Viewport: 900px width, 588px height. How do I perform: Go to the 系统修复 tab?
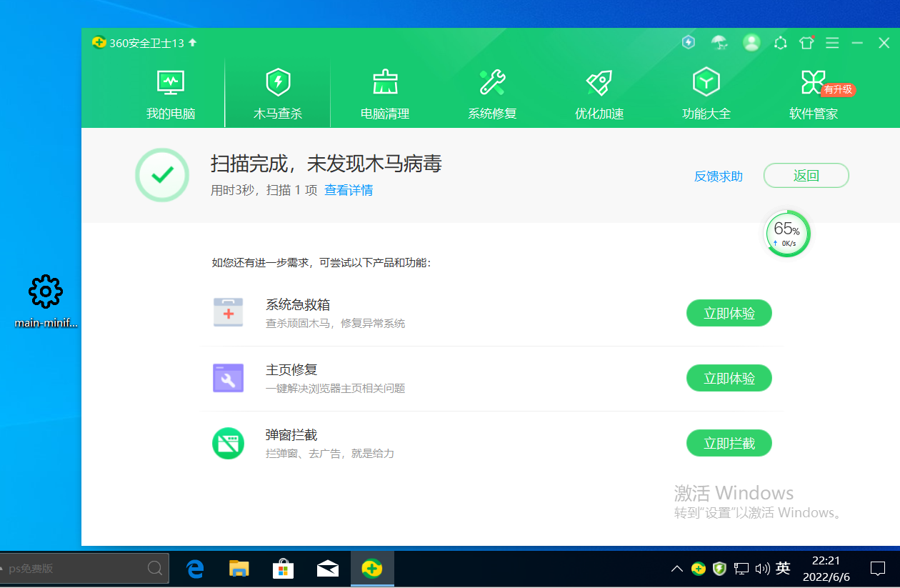pos(492,94)
